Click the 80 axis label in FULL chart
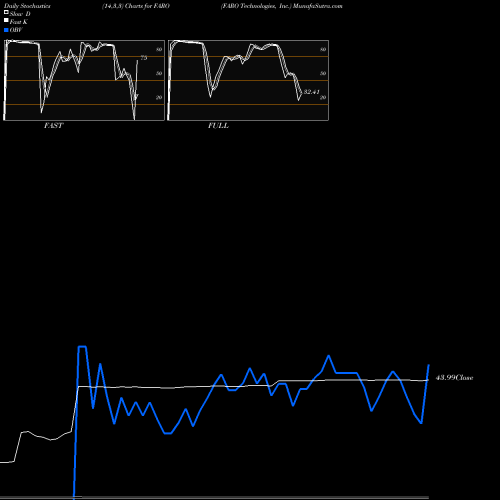This screenshot has height=500, width=500. click(x=323, y=49)
